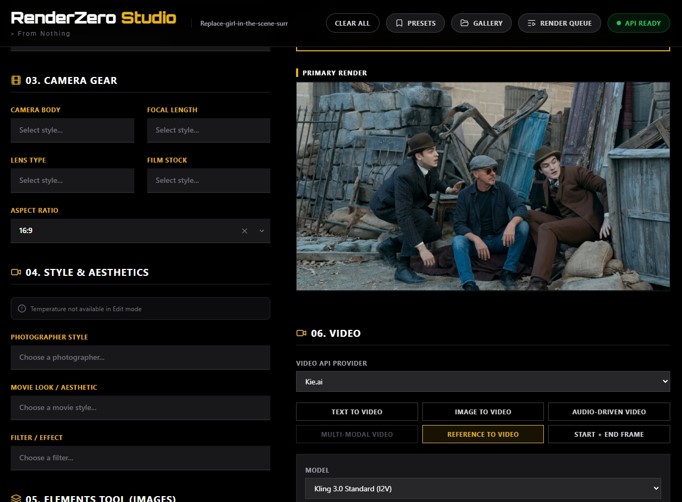Open the Movie Look / Aesthetic chooser
Screen dimensions: 682x502
point(140,408)
